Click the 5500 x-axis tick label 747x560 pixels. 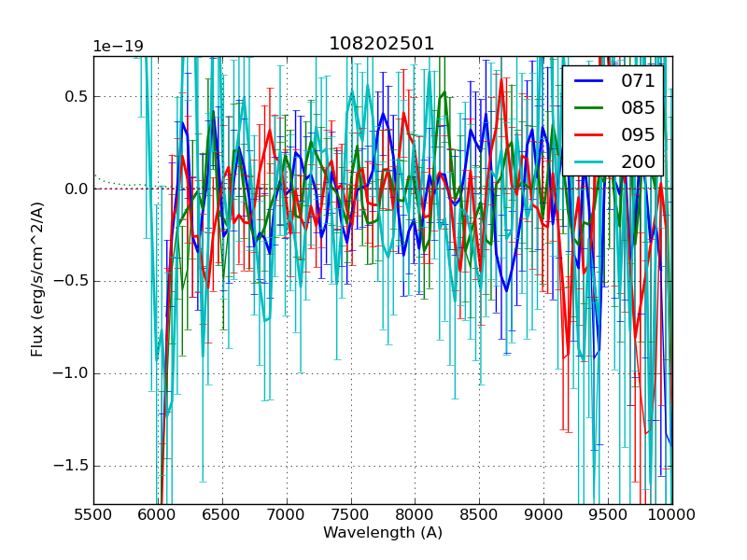click(93, 514)
